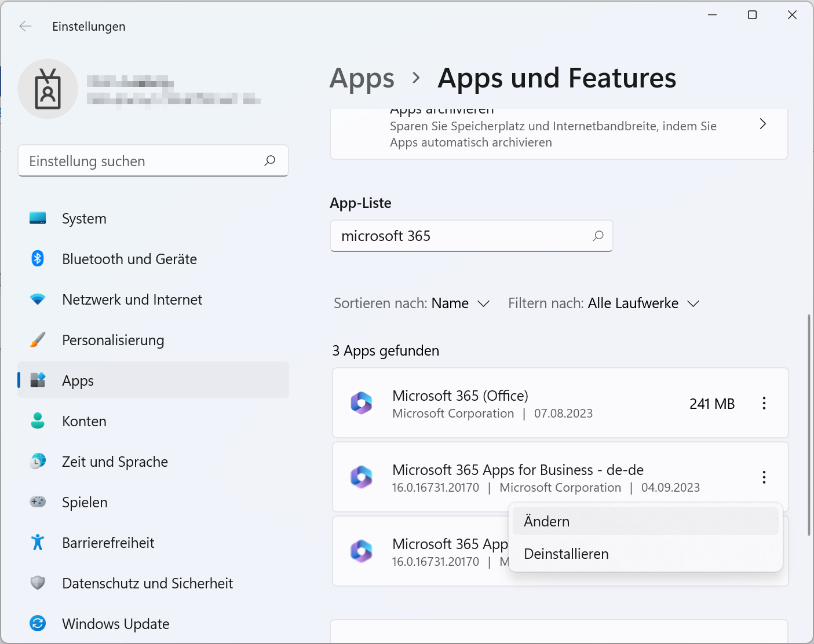Click the System monitor icon
The height and width of the screenshot is (644, 814).
point(38,218)
